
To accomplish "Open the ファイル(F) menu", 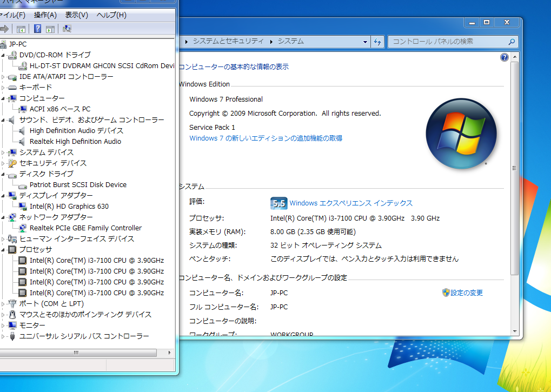I will point(12,15).
